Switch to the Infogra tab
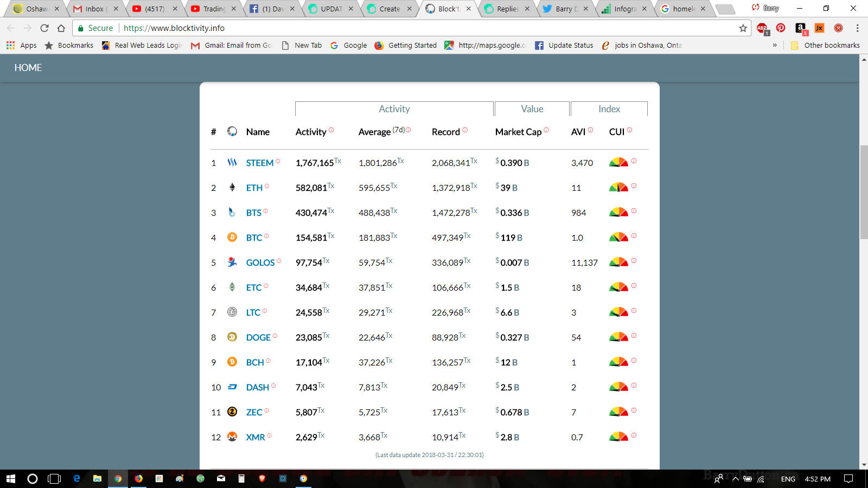Screen dimensions: 868x488 624,9
